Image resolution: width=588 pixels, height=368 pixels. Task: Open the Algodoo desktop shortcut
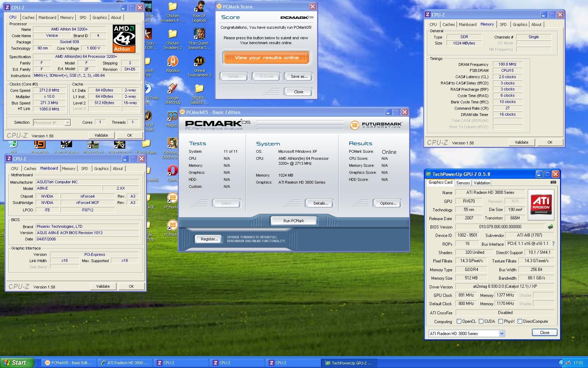pyautogui.click(x=173, y=64)
